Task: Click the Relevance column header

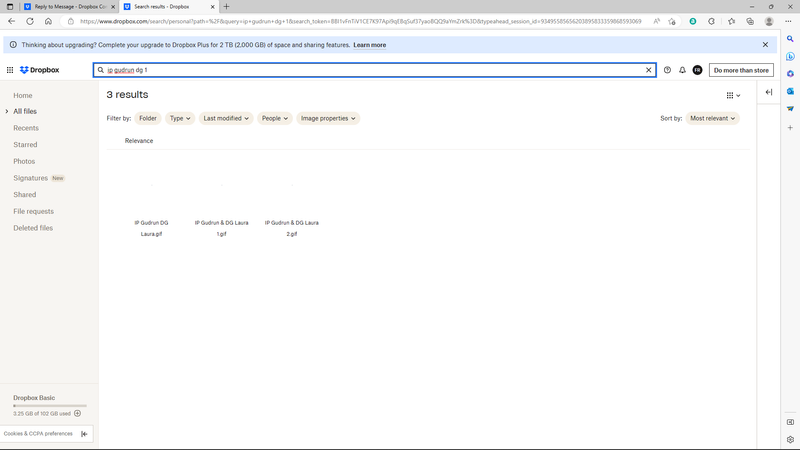Action: point(139,141)
